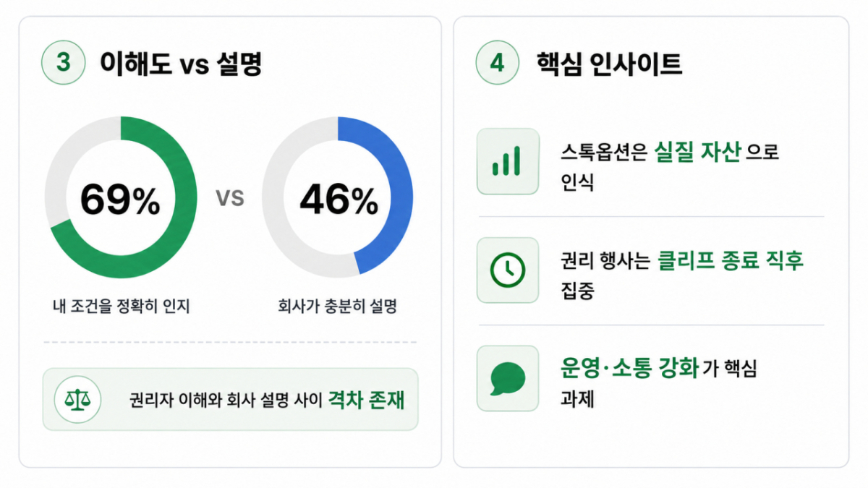868x488 pixels.
Task: Click the 클리프 종료 직후 highlighted text
Action: pos(731,261)
